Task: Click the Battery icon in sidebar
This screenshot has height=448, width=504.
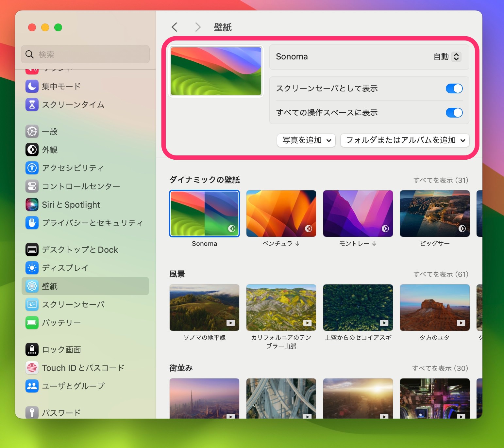Action: click(32, 323)
